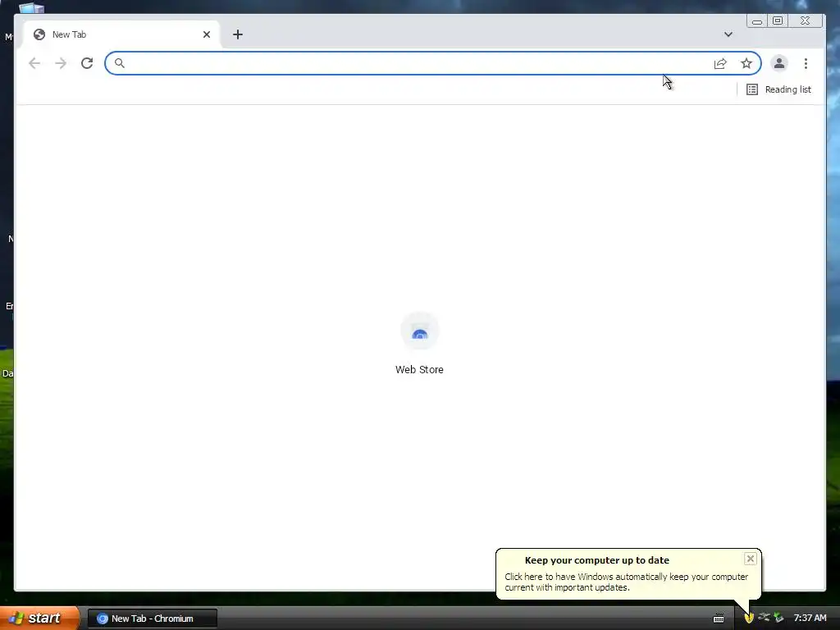Screen dimensions: 840x630
Task: Click the keyboard icon on the taskbar
Action: coord(719,619)
